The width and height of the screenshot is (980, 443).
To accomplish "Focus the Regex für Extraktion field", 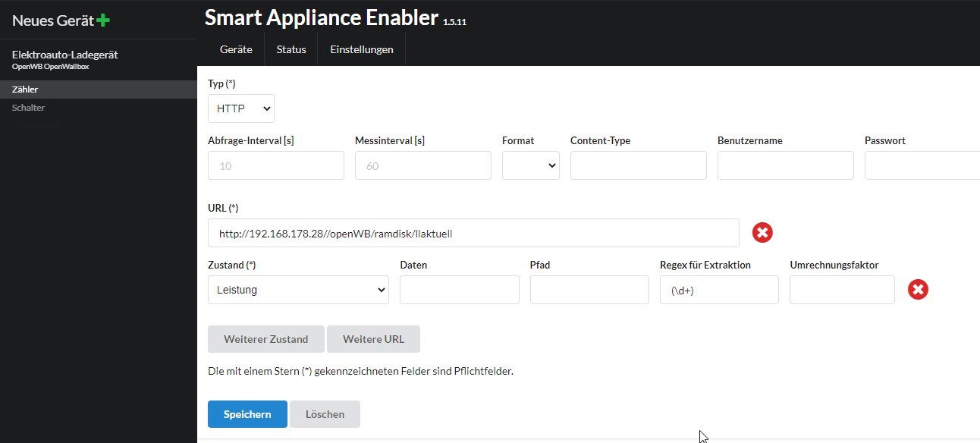I will pyautogui.click(x=719, y=290).
